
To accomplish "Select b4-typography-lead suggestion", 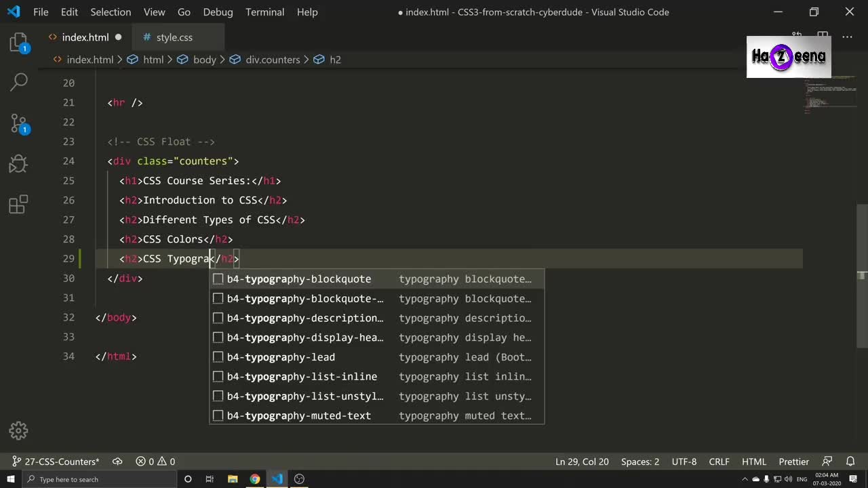I will pyautogui.click(x=376, y=357).
